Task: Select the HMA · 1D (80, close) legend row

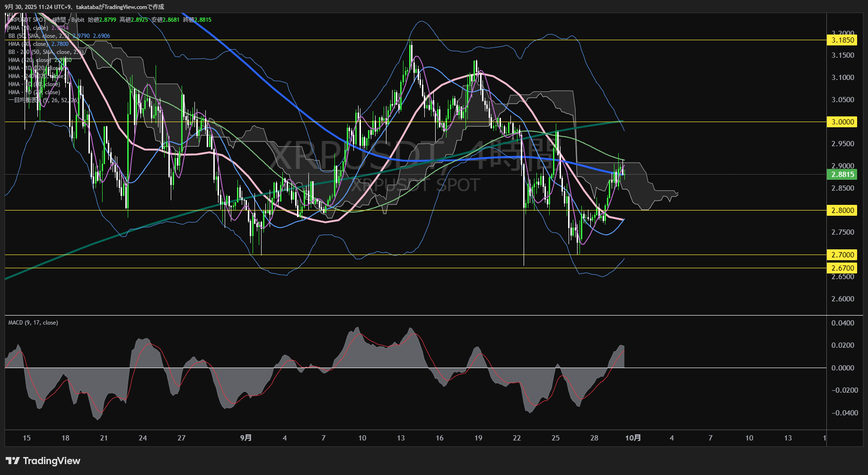Action: (x=34, y=84)
